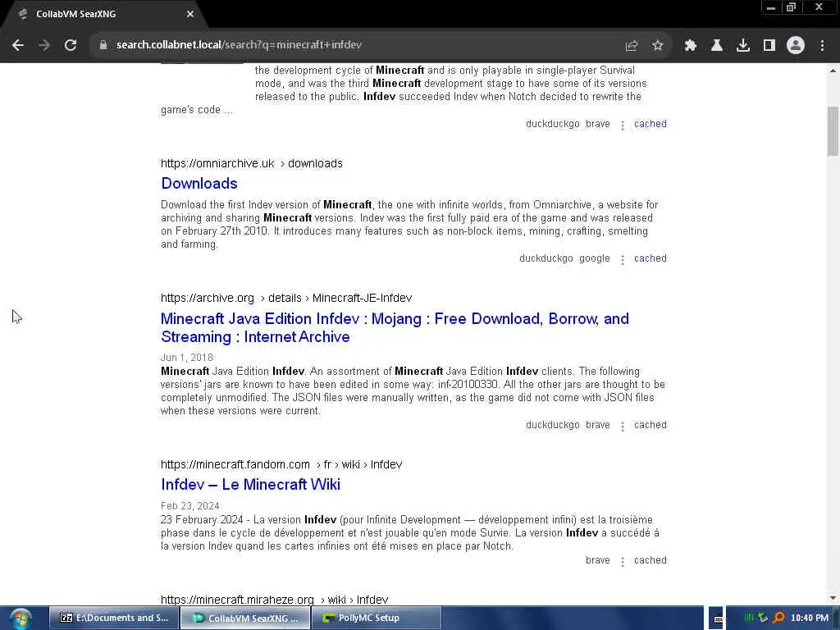Click minecraft.miraheze.org wiki Infdev URL
Image resolution: width=840 pixels, height=630 pixels.
coord(274,600)
